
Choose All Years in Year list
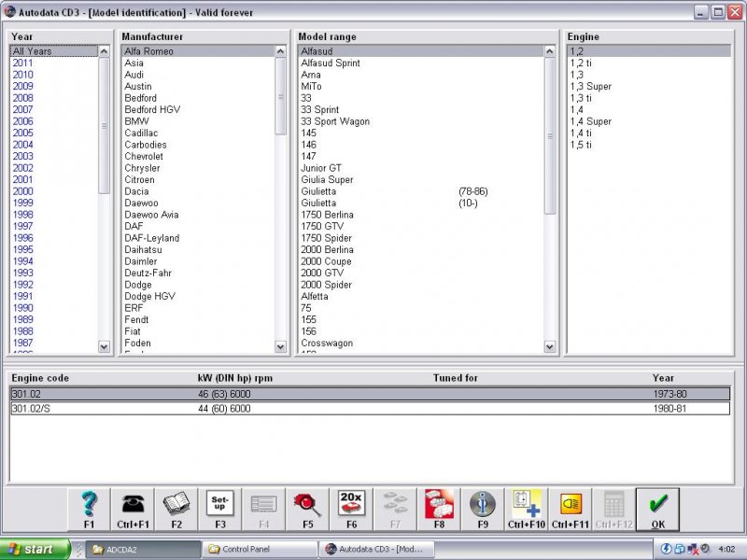(53, 51)
